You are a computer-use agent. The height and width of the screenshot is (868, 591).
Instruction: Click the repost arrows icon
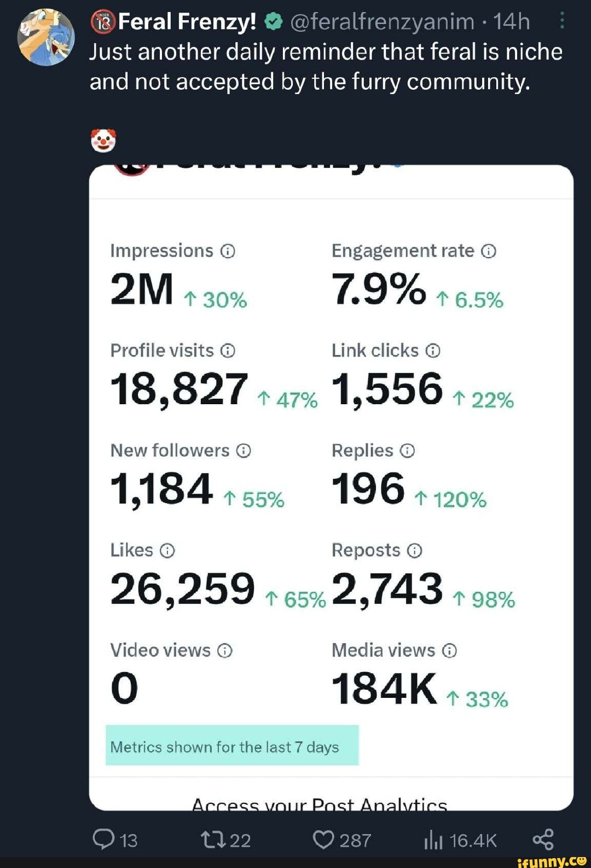click(x=213, y=840)
